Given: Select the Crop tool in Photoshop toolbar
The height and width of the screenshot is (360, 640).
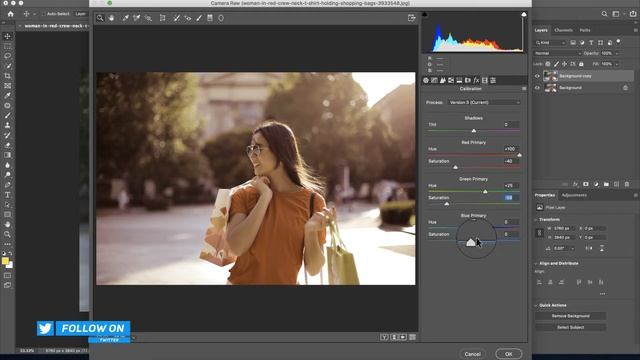Looking at the screenshot, I should coord(7,76).
